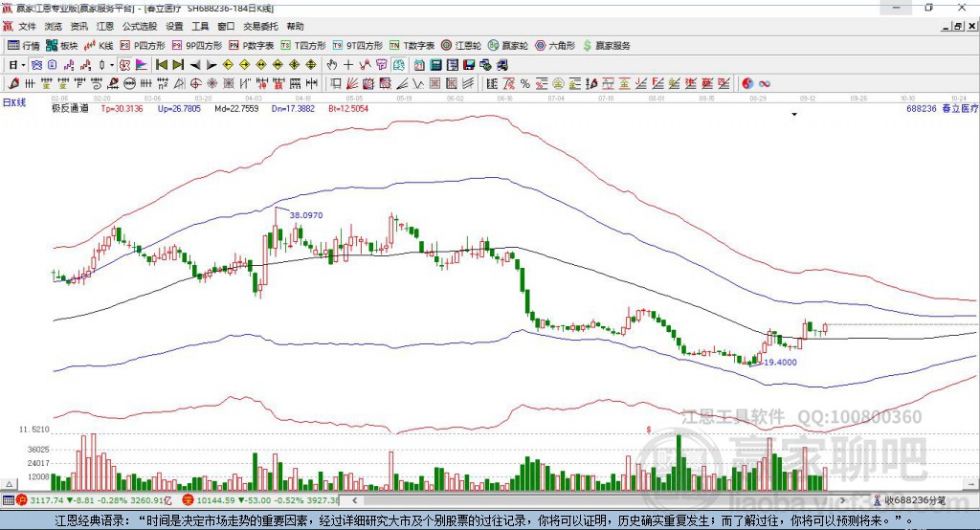The width and height of the screenshot is (980, 530).
Task: Click horizontal scrollbar left arrow
Action: click(x=354, y=500)
